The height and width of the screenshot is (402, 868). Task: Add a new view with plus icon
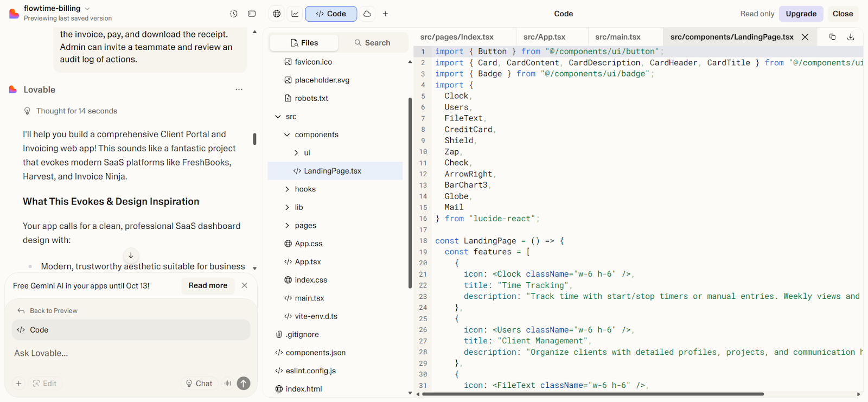385,14
